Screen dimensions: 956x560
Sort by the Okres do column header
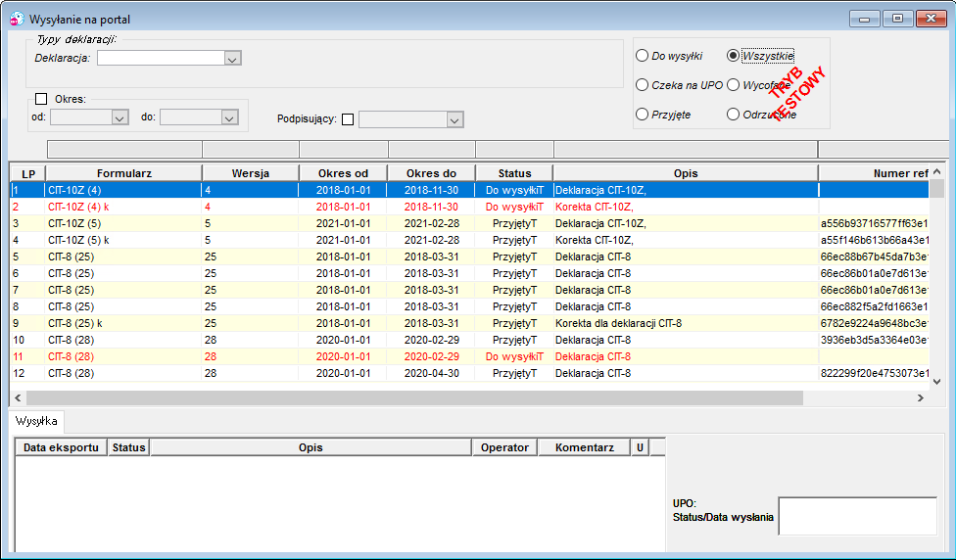point(431,173)
